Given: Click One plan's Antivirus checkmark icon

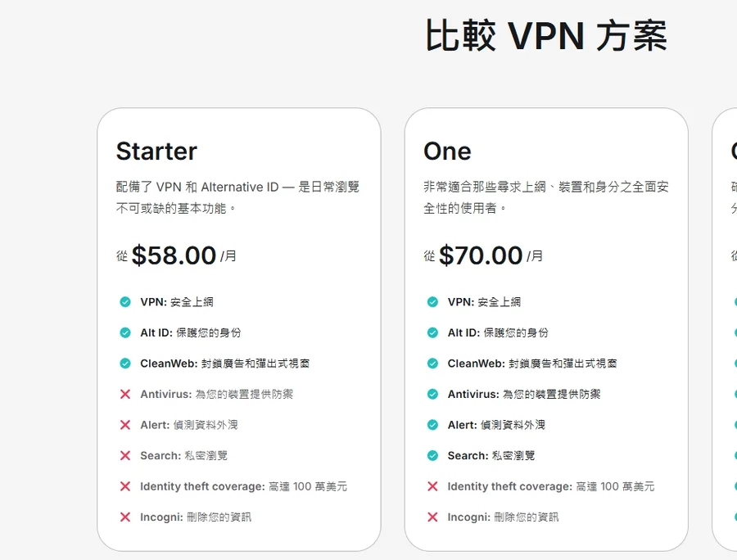Looking at the screenshot, I should pos(432,394).
